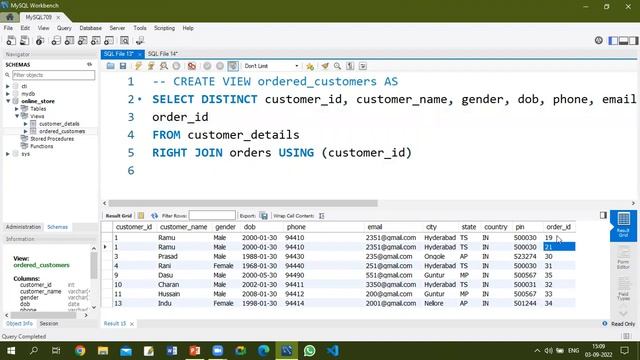Click the explain execution plan icon
Viewport: 640px width, 360px height.
pyautogui.click(x=164, y=66)
